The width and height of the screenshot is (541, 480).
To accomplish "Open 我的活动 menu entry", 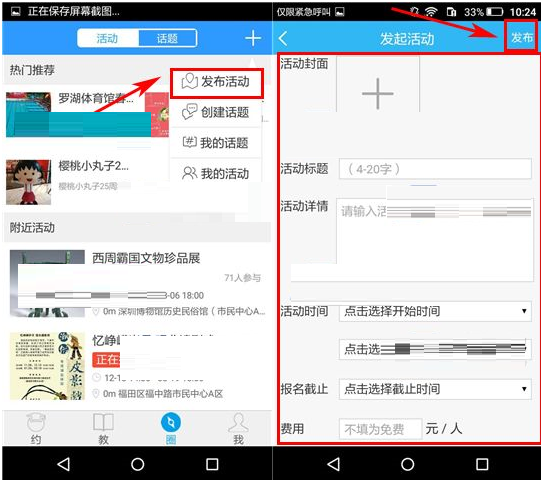I will point(216,173).
